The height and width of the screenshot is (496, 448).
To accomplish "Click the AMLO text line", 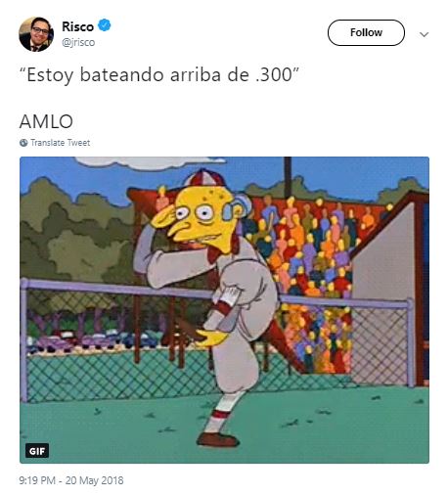I will (x=46, y=121).
